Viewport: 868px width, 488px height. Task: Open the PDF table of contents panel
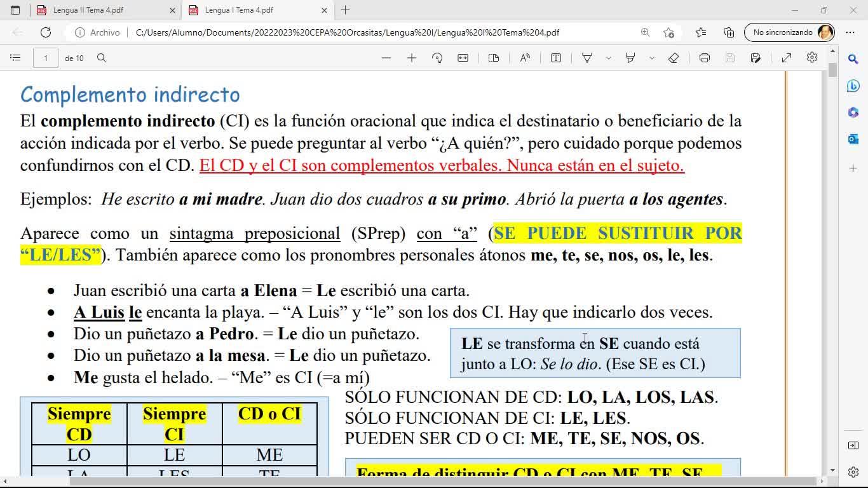click(15, 58)
